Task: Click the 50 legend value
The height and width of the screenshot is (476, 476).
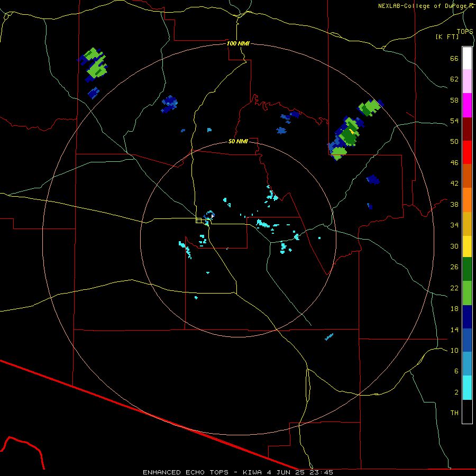Action: coord(454,142)
